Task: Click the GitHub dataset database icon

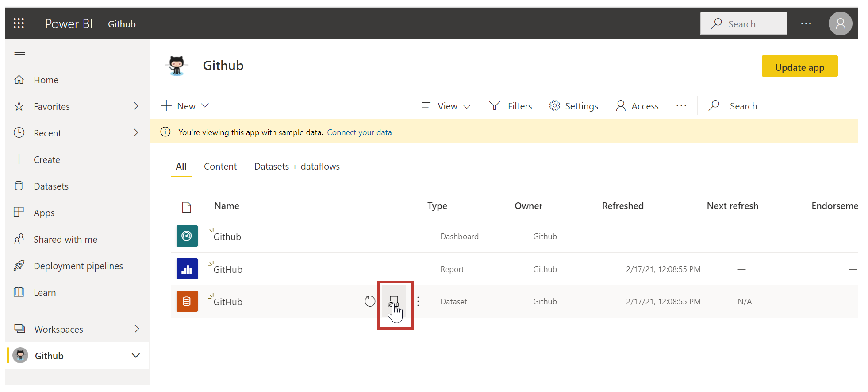Action: point(187,301)
